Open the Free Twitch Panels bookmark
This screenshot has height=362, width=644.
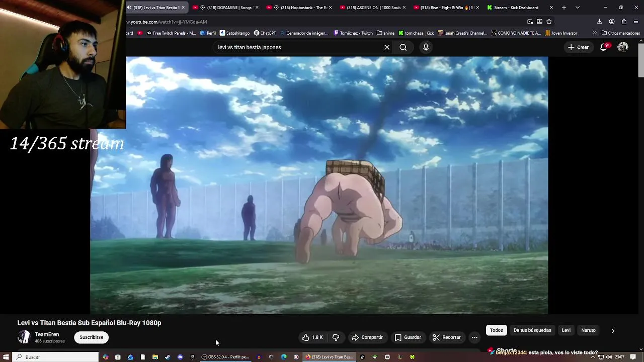click(x=171, y=33)
